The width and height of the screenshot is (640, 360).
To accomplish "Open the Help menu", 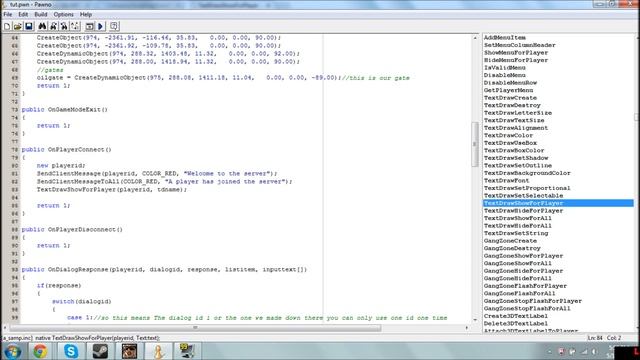I will pos(86,14).
